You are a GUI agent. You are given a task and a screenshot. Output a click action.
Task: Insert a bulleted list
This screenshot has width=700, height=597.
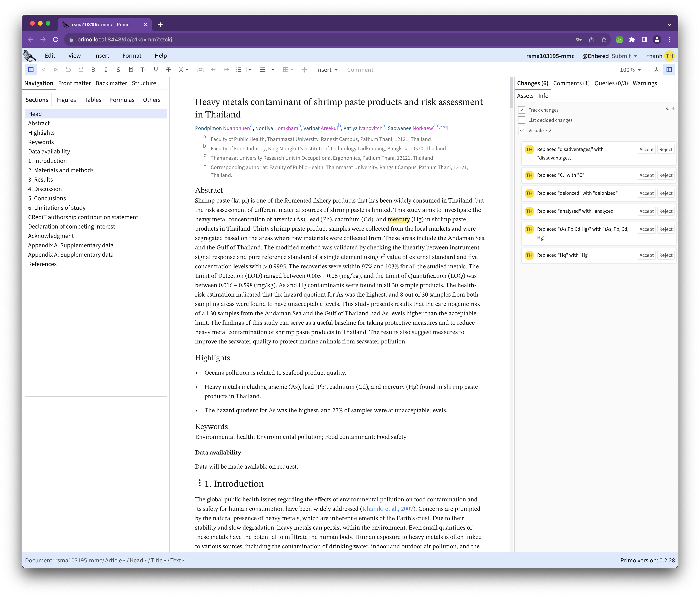tap(239, 70)
